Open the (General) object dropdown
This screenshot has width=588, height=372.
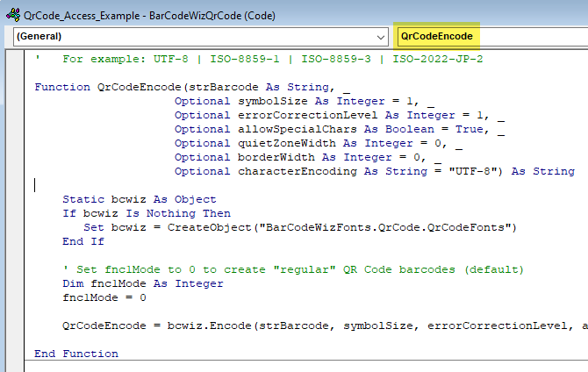(201, 37)
